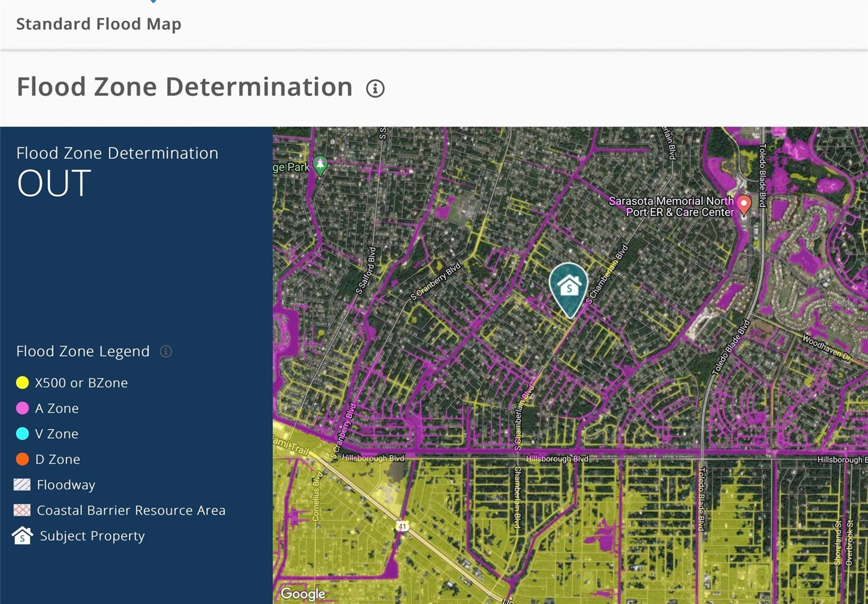Viewport: 868px width, 604px height.
Task: Click the red Sarasota Memorial location pin
Action: click(x=744, y=204)
